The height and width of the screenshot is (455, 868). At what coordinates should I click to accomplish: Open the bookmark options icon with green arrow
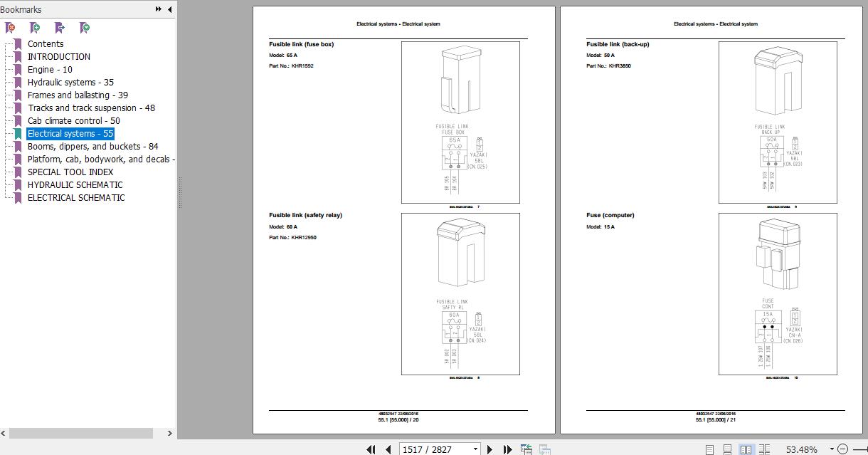tap(85, 27)
